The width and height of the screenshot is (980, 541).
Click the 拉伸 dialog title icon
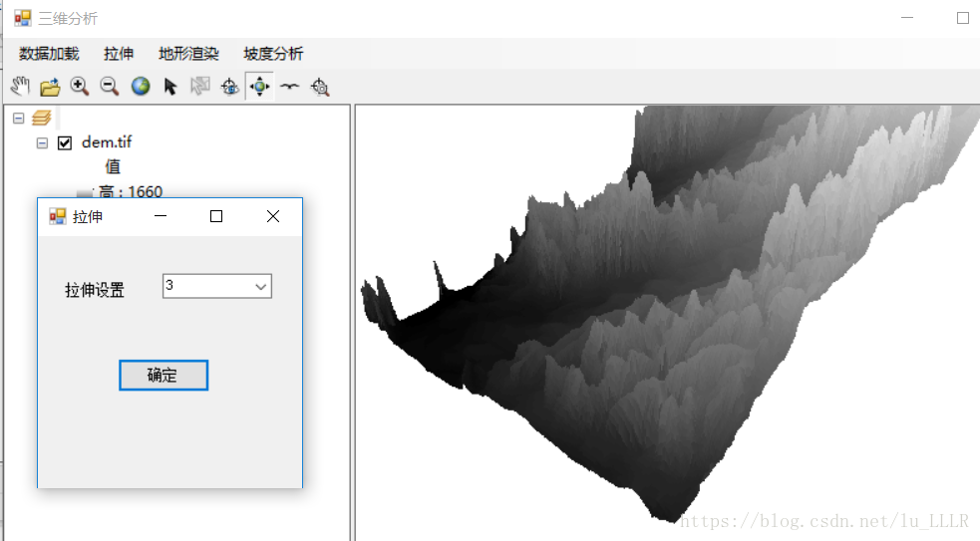[x=58, y=216]
